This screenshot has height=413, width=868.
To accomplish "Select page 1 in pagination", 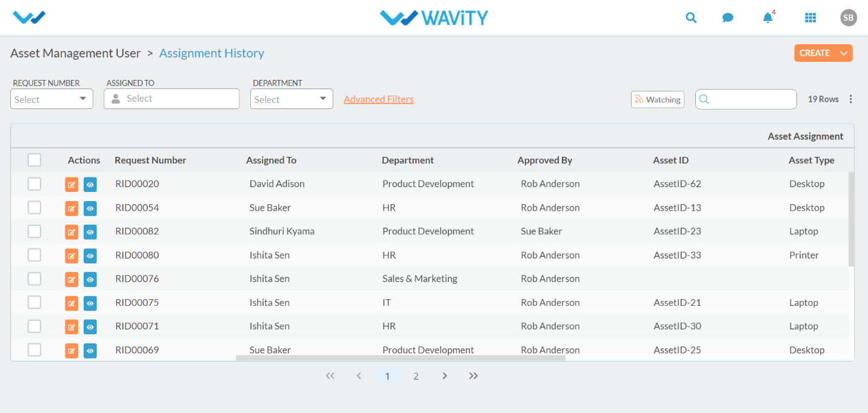I will pyautogui.click(x=387, y=376).
